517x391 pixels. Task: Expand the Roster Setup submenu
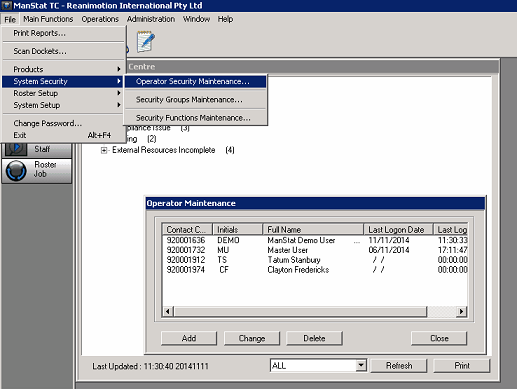63,93
